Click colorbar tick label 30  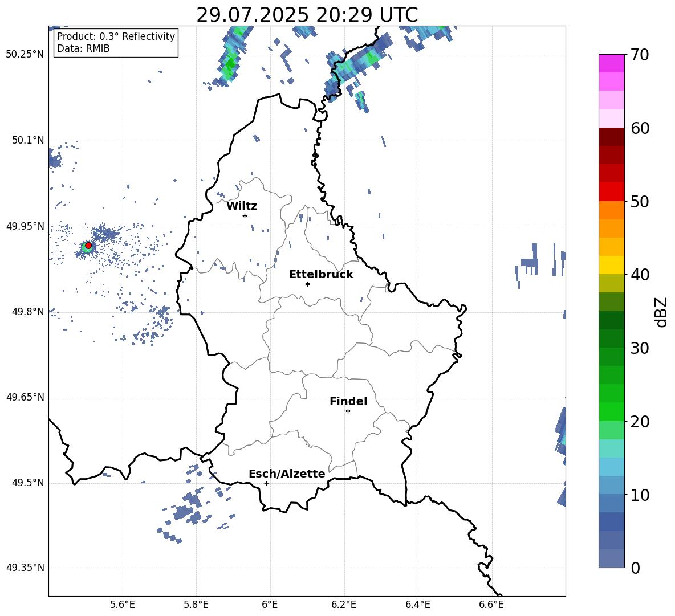640,348
